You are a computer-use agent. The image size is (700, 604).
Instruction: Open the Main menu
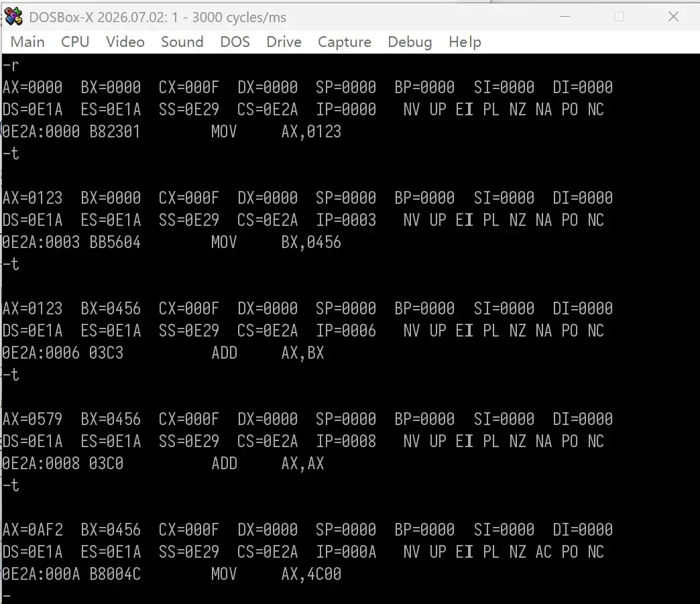coord(27,42)
